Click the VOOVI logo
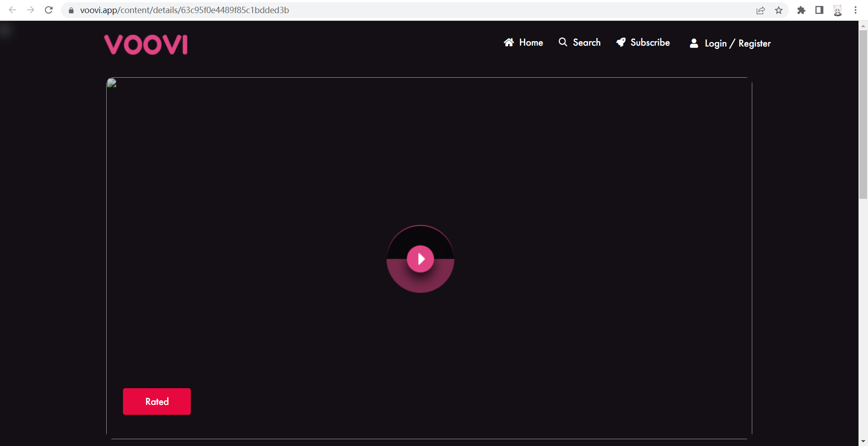 146,45
